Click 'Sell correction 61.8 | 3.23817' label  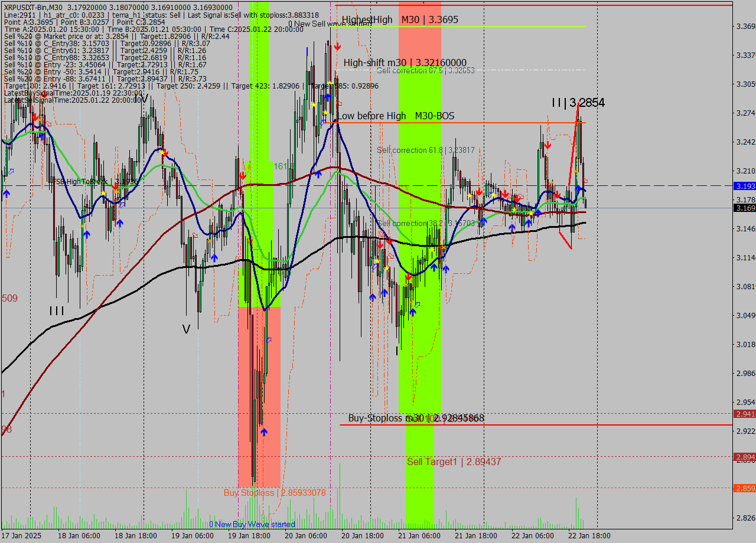coord(426,151)
